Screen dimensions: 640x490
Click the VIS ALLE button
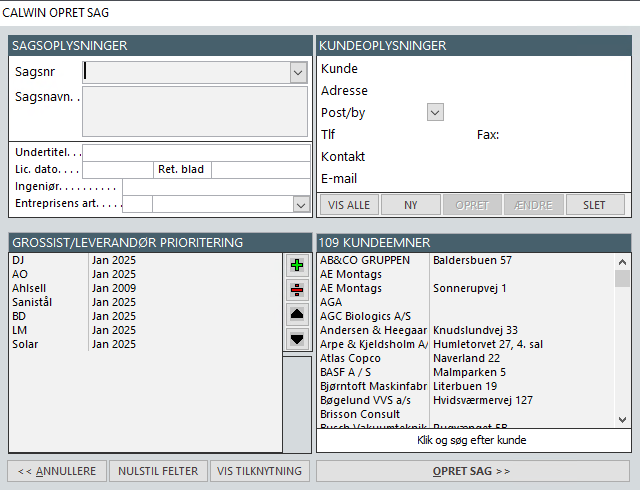pos(349,205)
